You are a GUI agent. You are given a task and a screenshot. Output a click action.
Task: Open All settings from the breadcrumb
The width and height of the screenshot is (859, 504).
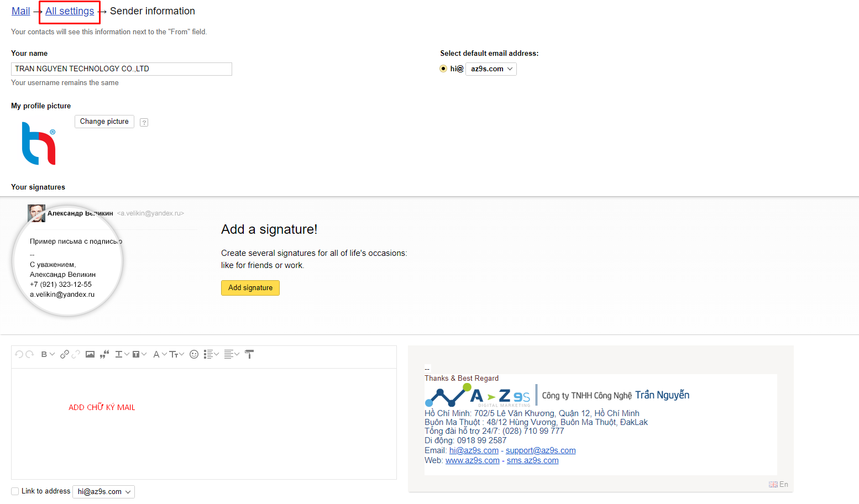[x=69, y=11]
